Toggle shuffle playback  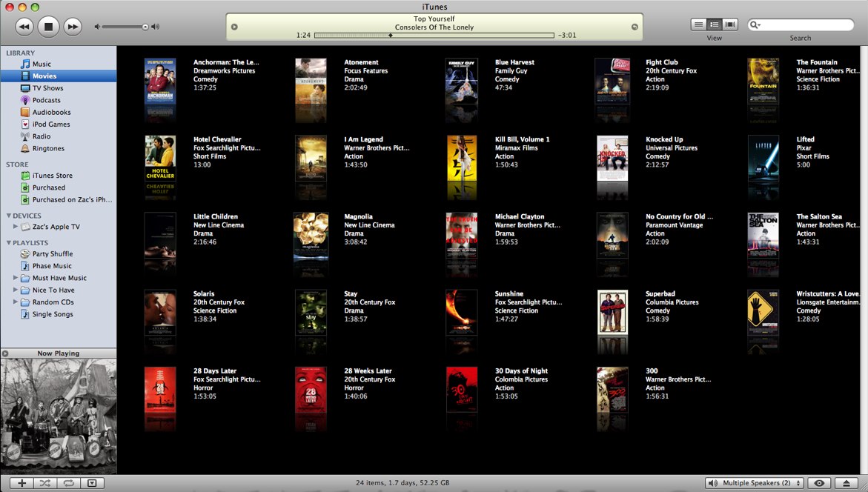tap(44, 483)
